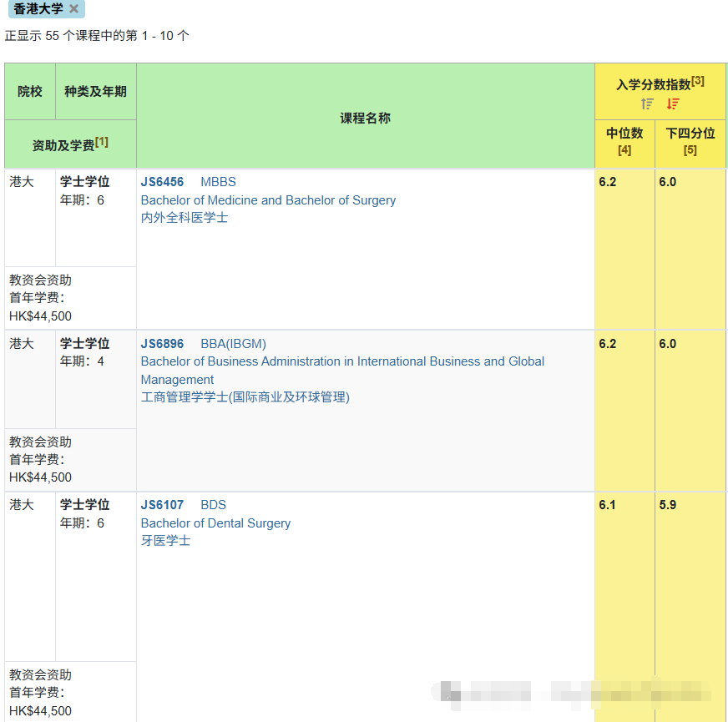Open Bachelor of Dental Surgery link
The height and width of the screenshot is (722, 728).
(215, 523)
